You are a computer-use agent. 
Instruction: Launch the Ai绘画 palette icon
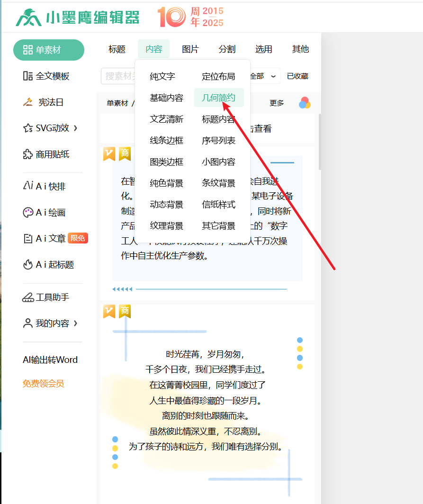click(28, 213)
